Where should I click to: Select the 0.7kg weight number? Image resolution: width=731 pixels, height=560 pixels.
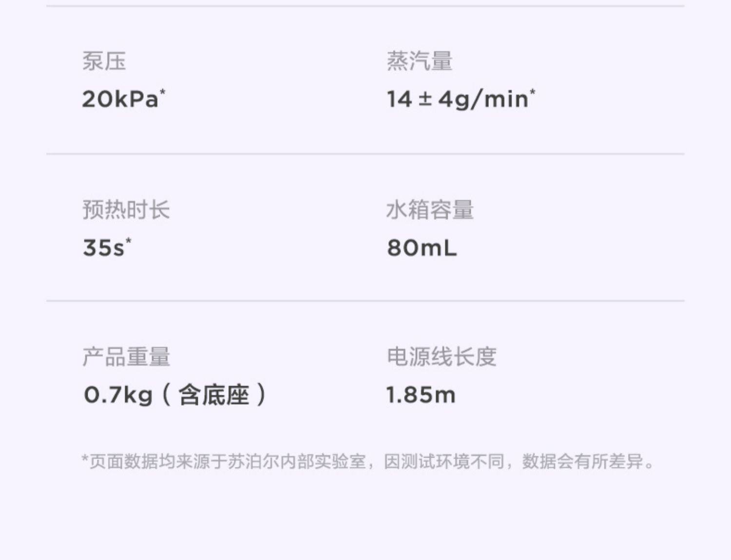118,394
